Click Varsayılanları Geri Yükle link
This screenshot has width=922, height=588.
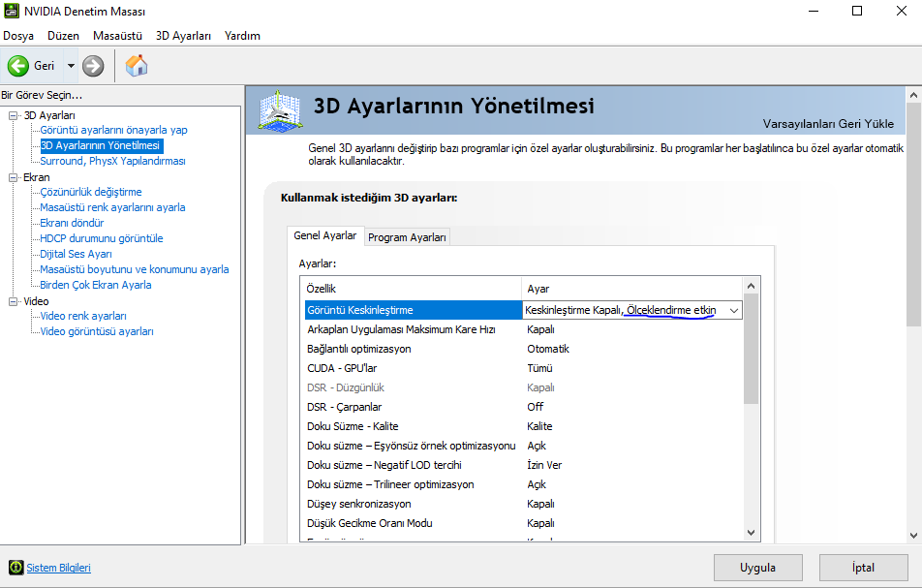(x=828, y=124)
